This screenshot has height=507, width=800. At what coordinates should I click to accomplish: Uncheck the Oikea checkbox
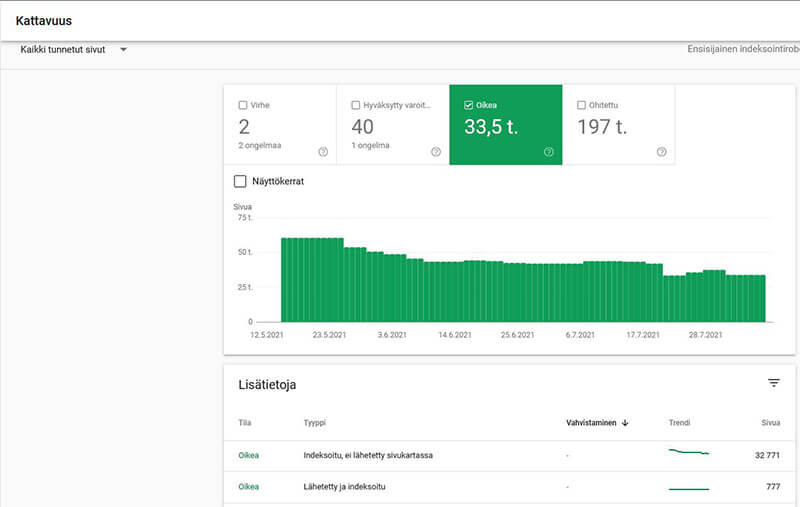coord(469,105)
